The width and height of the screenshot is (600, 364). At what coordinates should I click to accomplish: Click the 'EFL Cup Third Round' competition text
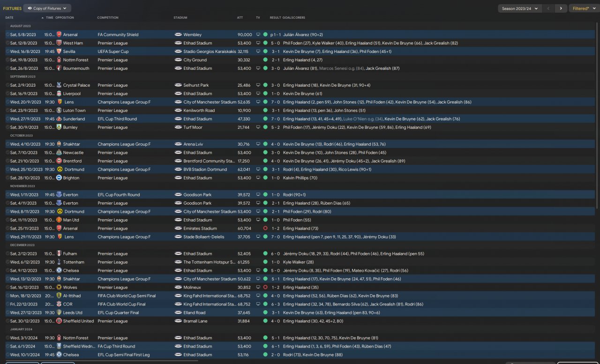[117, 119]
